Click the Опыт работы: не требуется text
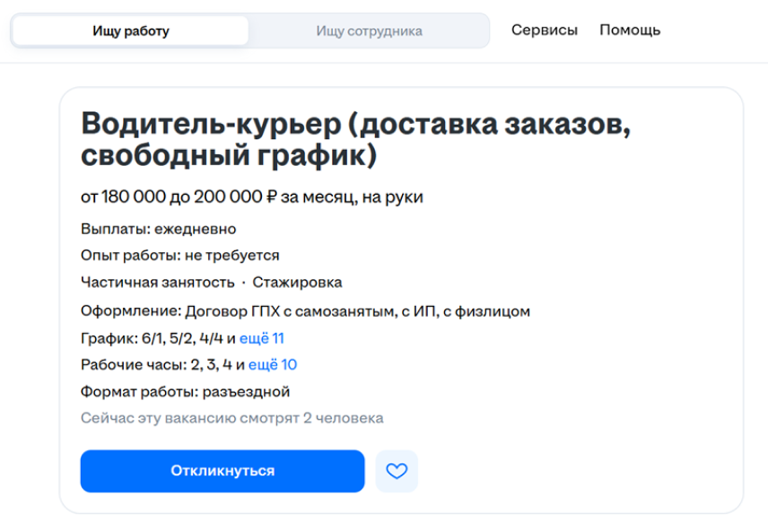 tap(179, 255)
